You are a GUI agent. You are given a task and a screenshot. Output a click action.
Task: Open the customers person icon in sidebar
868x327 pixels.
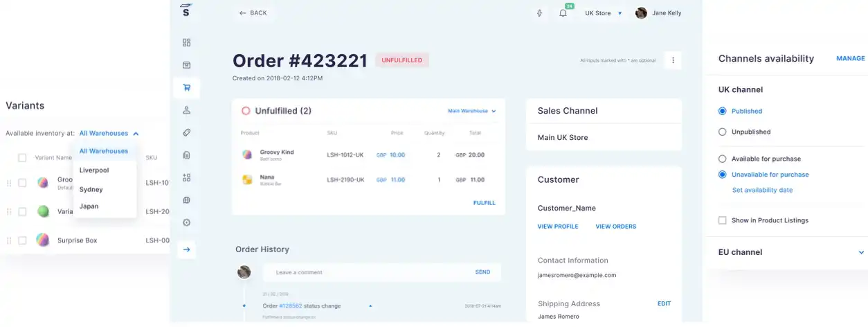(186, 110)
